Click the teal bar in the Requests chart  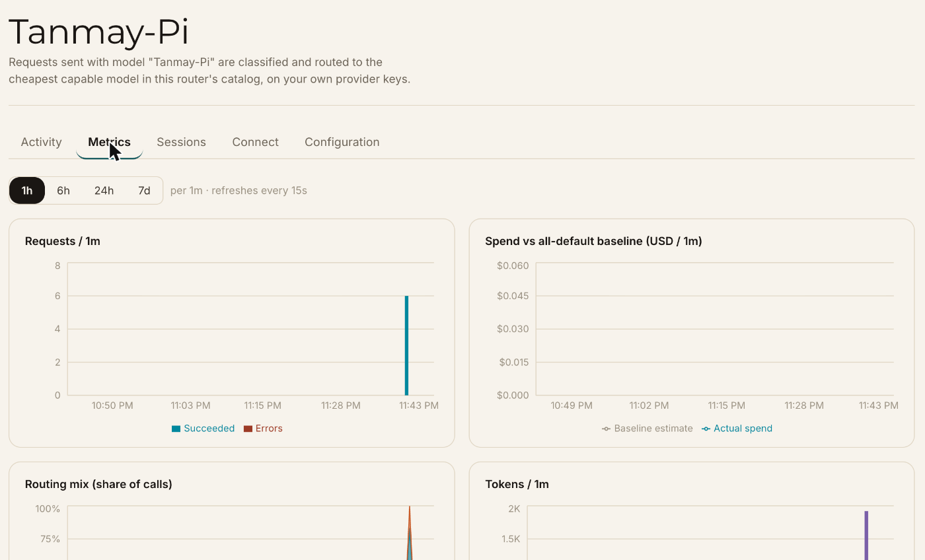point(406,345)
